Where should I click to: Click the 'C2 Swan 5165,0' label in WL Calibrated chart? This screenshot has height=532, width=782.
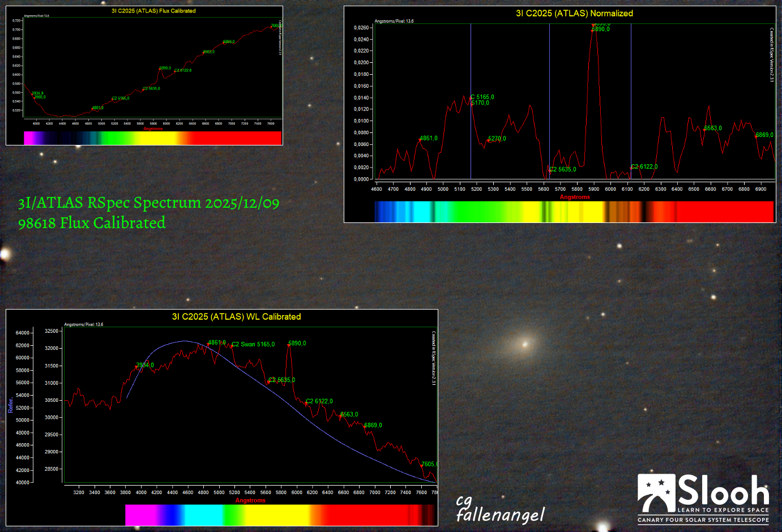(253, 344)
